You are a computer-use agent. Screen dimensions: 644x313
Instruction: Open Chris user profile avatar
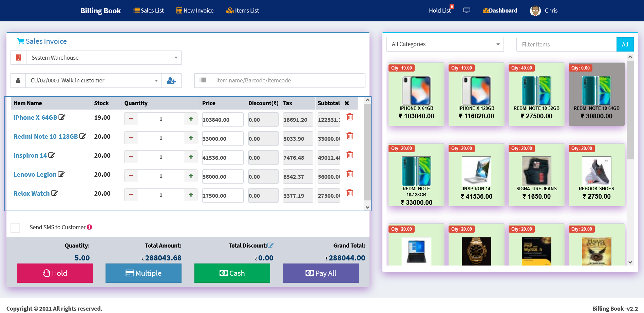[x=535, y=11]
